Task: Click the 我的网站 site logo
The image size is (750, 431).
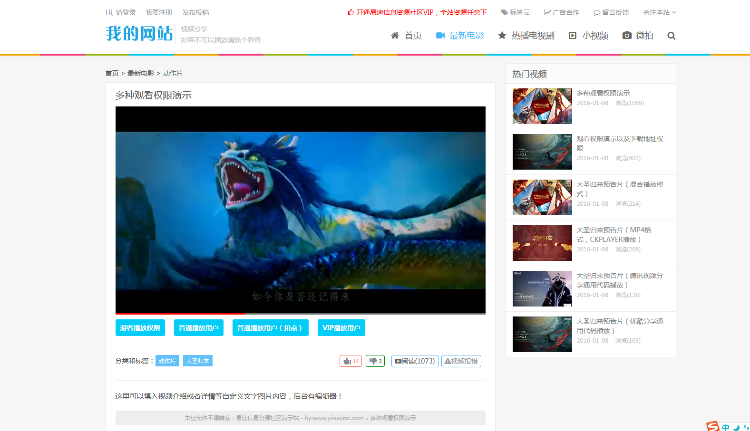Action: [139, 33]
